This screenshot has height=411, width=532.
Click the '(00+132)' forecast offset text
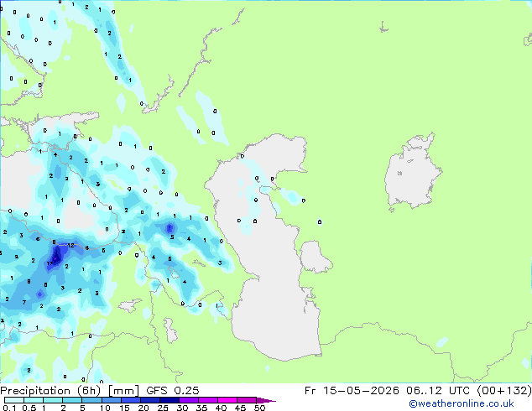tap(504, 391)
